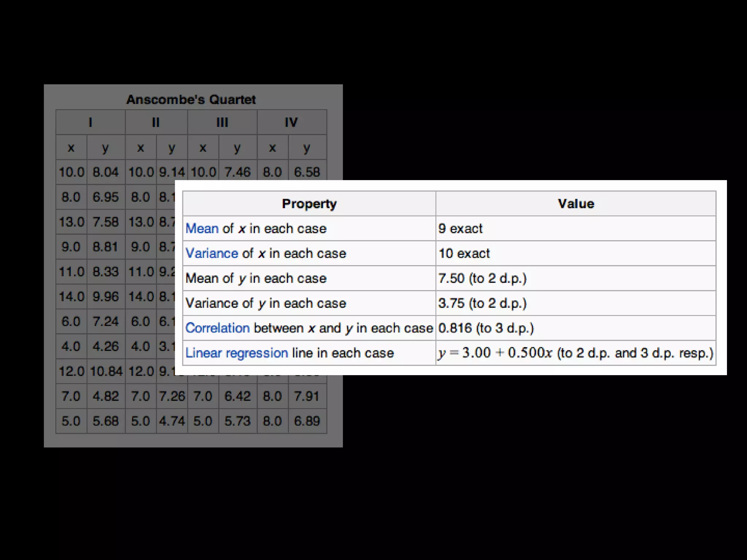Click the 6.89 cell in dataset IV
Viewport: 747px width, 560px height.
click(x=307, y=421)
